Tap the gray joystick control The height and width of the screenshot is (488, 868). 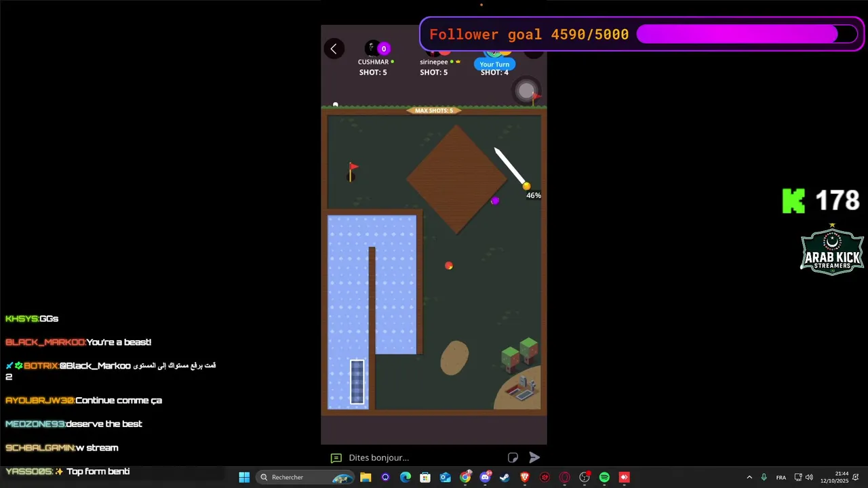point(526,91)
